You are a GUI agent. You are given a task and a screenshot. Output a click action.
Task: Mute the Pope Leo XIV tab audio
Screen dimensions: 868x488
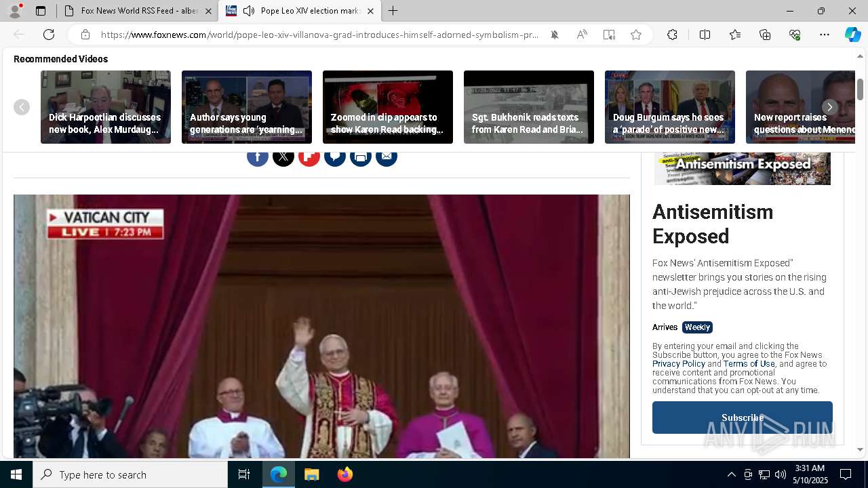[249, 11]
